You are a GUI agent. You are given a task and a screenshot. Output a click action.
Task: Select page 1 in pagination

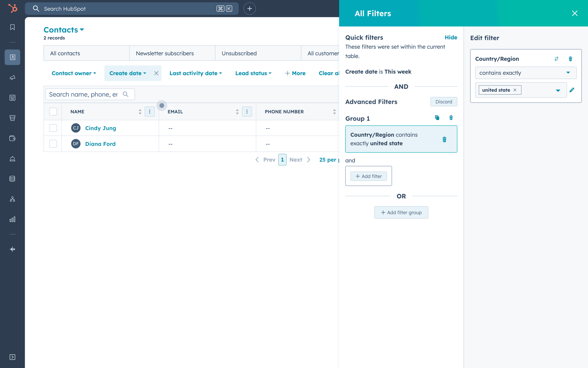282,160
